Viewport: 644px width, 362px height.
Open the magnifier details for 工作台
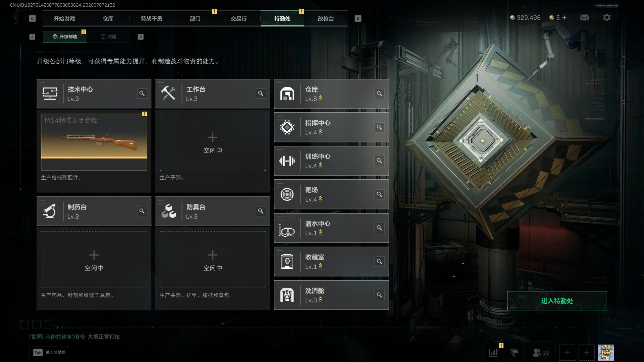(261, 94)
